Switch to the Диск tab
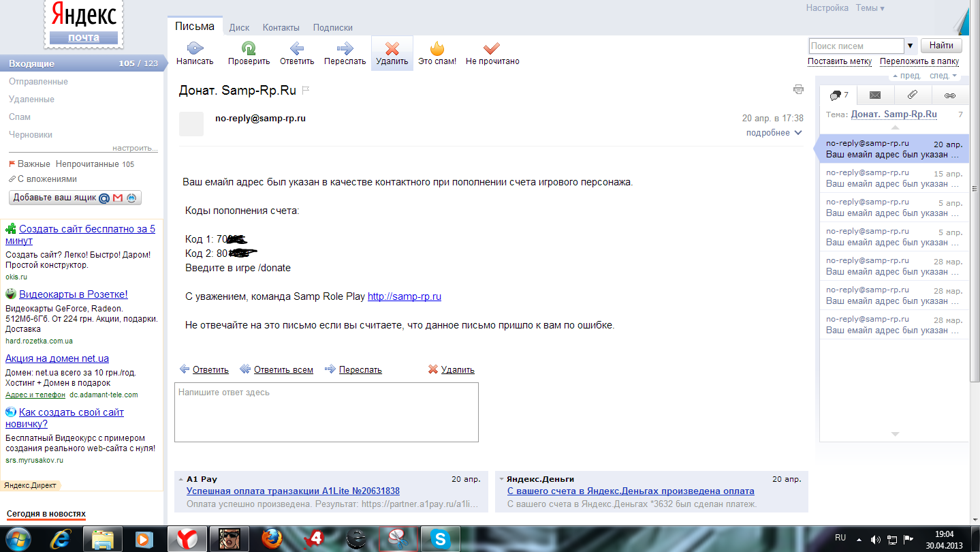The width and height of the screenshot is (980, 552). pos(239,28)
